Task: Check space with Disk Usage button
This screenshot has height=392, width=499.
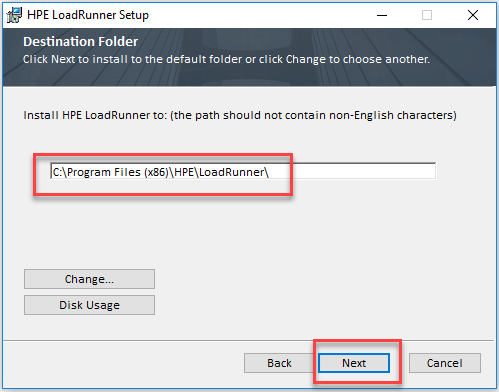Action: pyautogui.click(x=89, y=305)
